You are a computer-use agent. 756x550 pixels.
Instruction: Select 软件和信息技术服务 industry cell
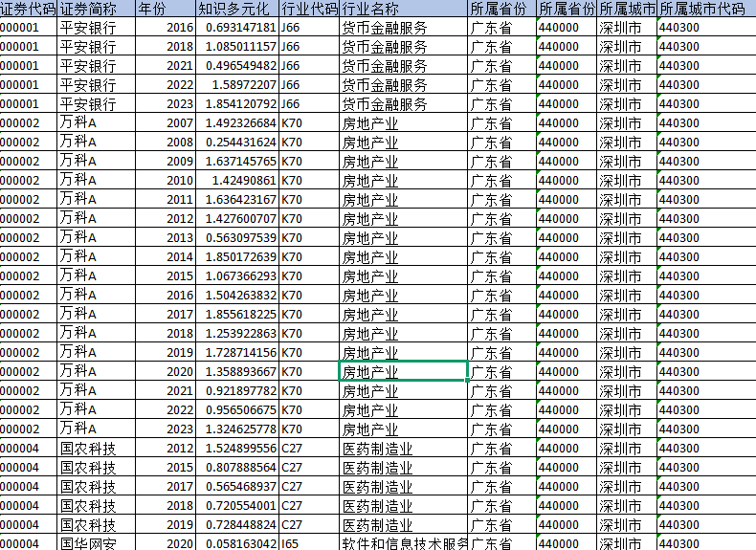point(404,543)
